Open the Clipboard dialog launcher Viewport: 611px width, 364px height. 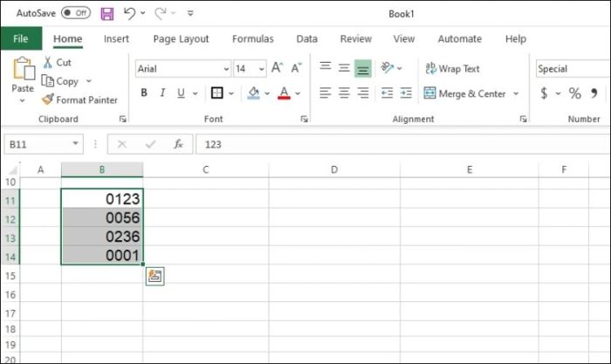pyautogui.click(x=123, y=120)
